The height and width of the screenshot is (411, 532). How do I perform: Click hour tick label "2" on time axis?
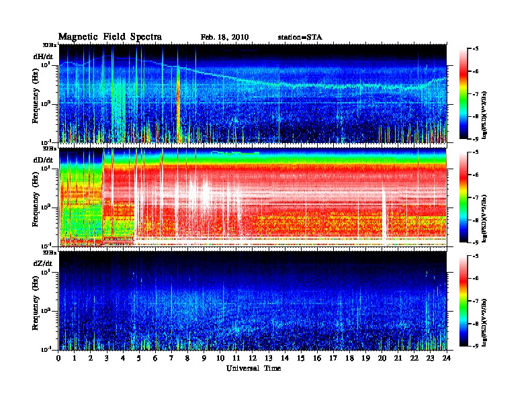pyautogui.click(x=91, y=358)
